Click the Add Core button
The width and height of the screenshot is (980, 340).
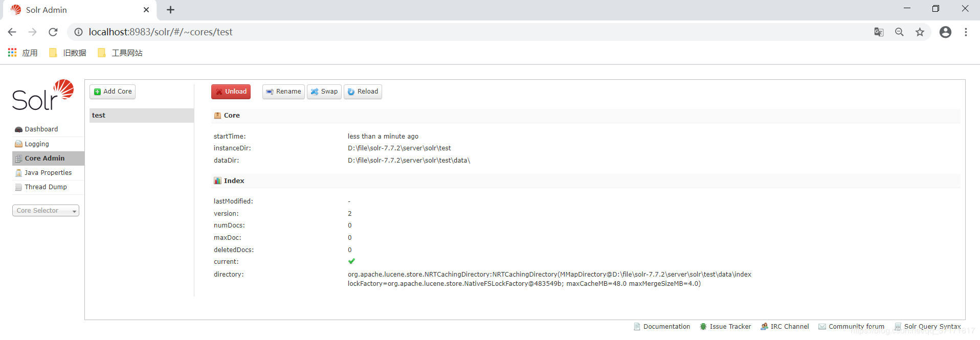pyautogui.click(x=113, y=92)
